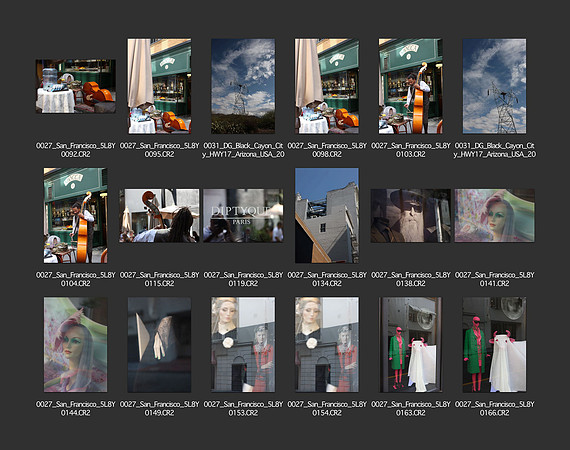Select the Arizona thumbnail showing hills below clouds
Viewport: 570px width, 450px height.
tap(243, 86)
